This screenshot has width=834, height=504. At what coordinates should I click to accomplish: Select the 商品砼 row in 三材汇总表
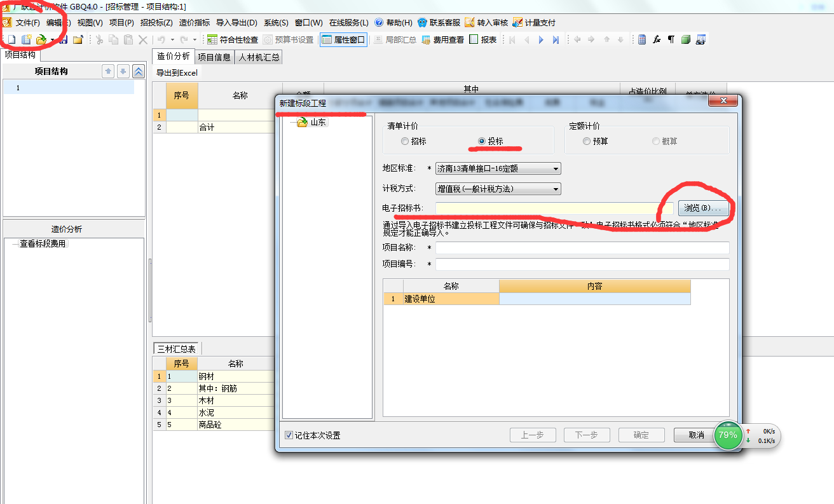pos(214,425)
